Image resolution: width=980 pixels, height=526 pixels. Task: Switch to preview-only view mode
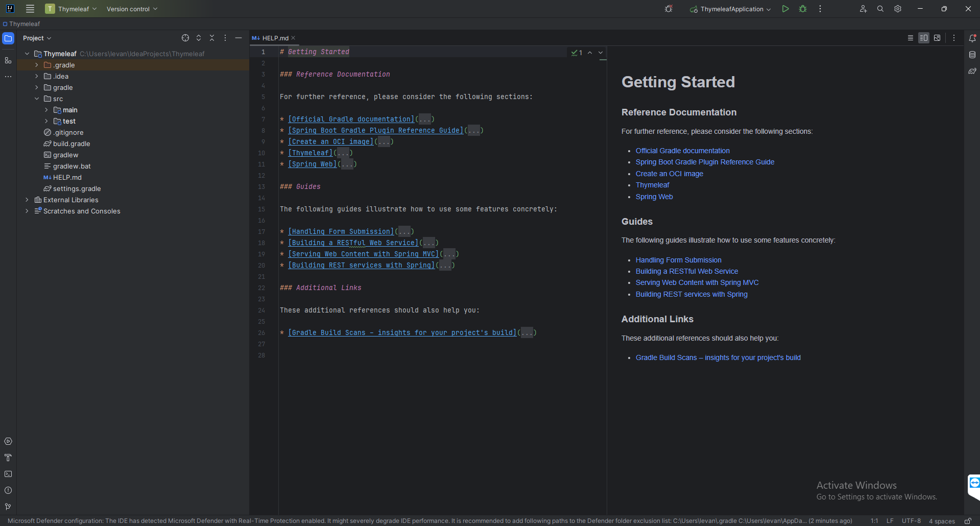(x=937, y=38)
